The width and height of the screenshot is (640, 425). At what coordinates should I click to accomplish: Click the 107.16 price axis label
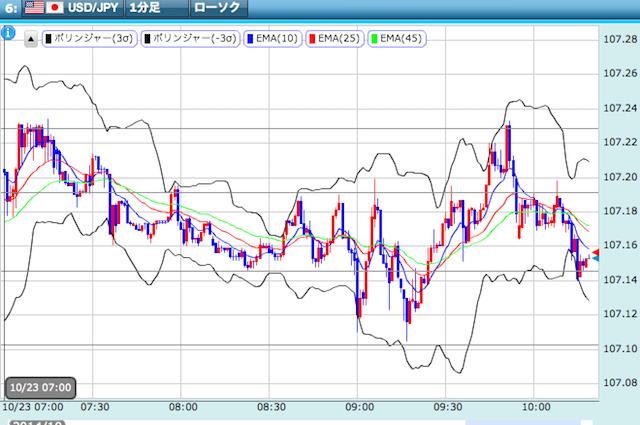tap(620, 245)
